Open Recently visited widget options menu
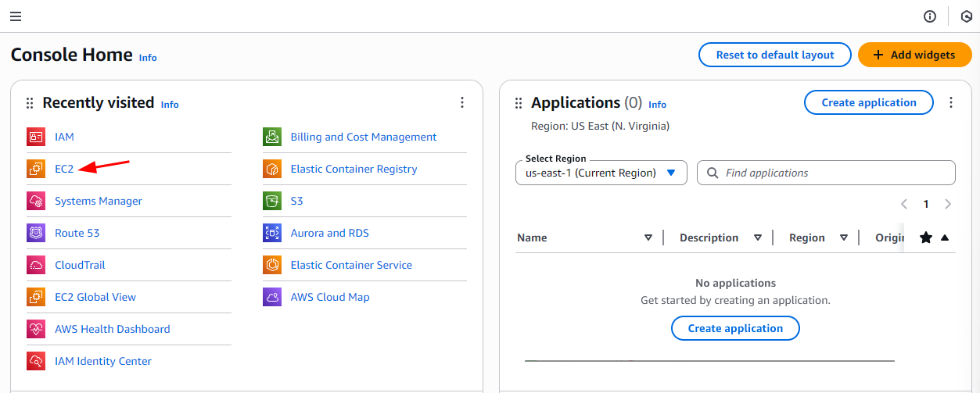 (462, 103)
